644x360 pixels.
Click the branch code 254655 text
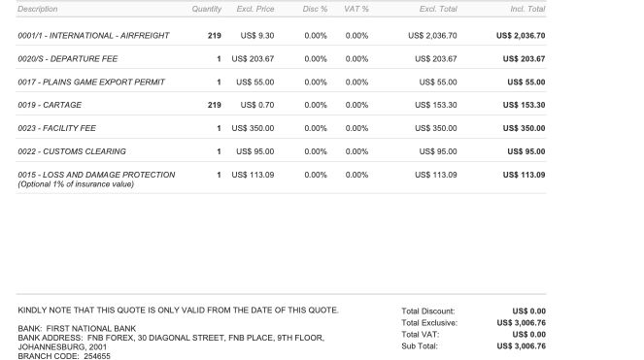pyautogui.click(x=97, y=356)
